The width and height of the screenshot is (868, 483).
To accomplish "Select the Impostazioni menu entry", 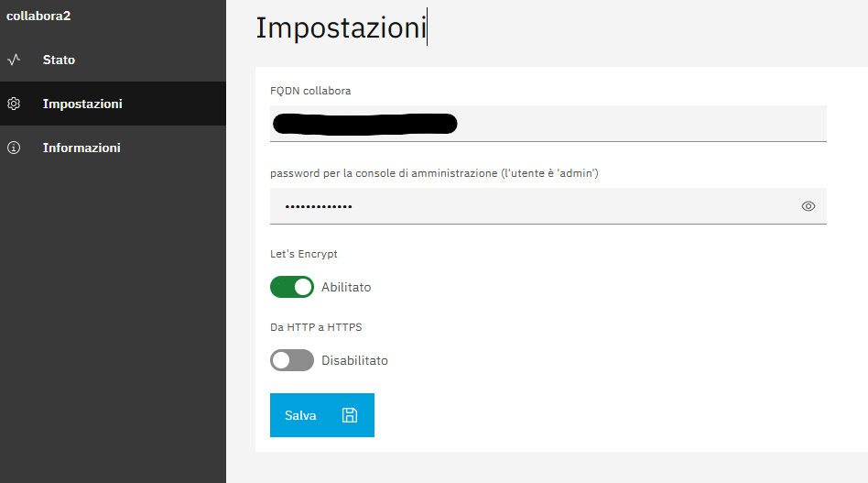I will coord(82,104).
